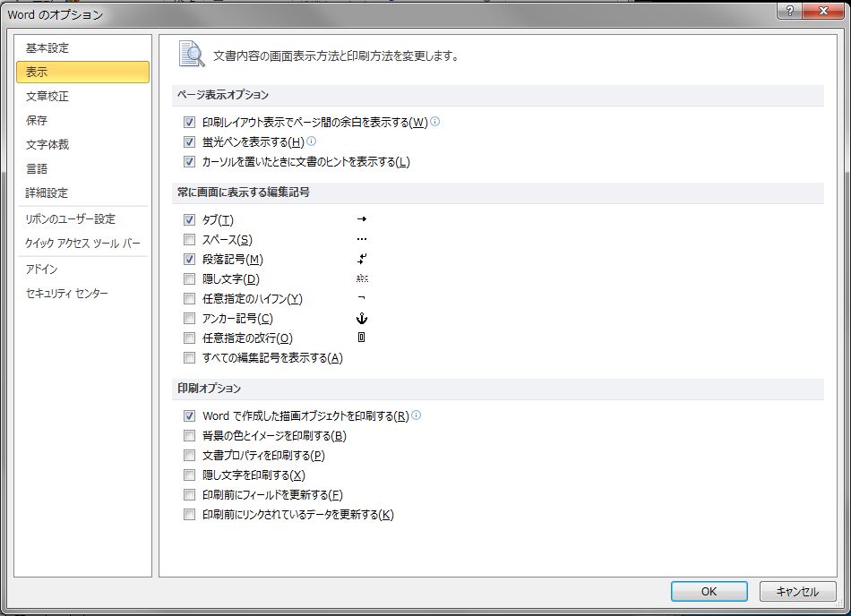
Task: Open セキュリティ センター section
Action: coord(67,294)
